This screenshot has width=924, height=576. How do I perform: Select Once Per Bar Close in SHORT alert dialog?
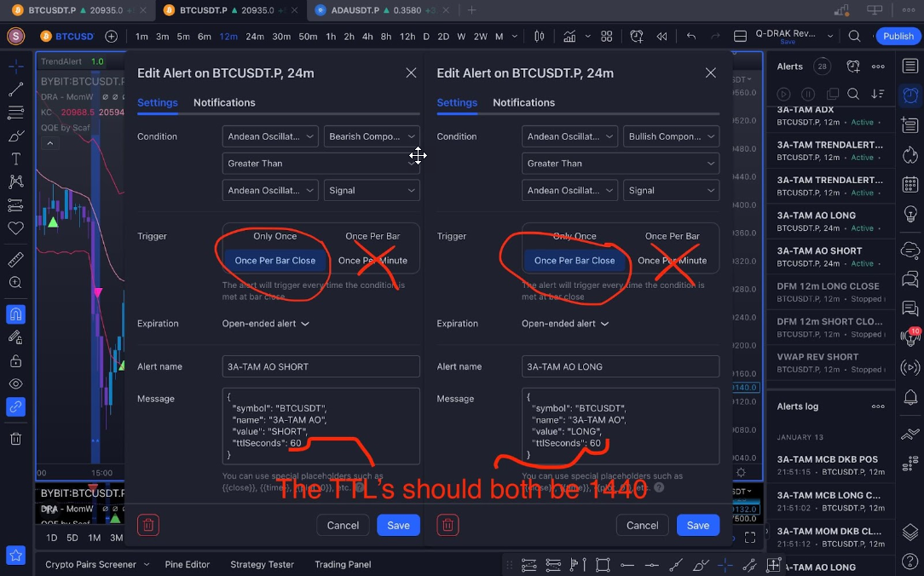[x=275, y=261]
